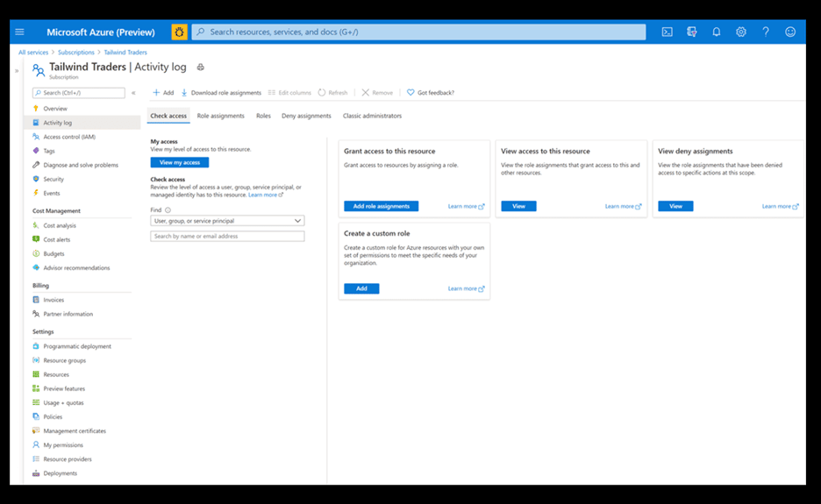The width and height of the screenshot is (821, 504).
Task: Collapse the resource menu with double chevron
Action: [133, 93]
